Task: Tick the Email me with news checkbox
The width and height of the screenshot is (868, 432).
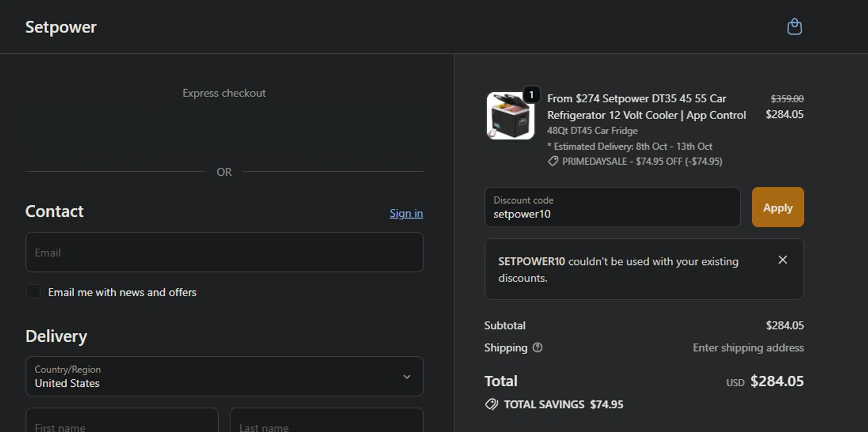Action: pyautogui.click(x=34, y=291)
